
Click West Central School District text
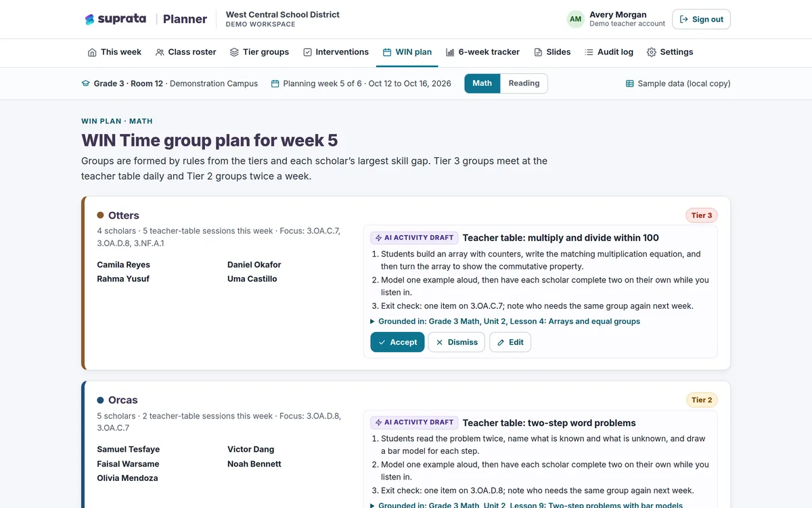pyautogui.click(x=283, y=14)
